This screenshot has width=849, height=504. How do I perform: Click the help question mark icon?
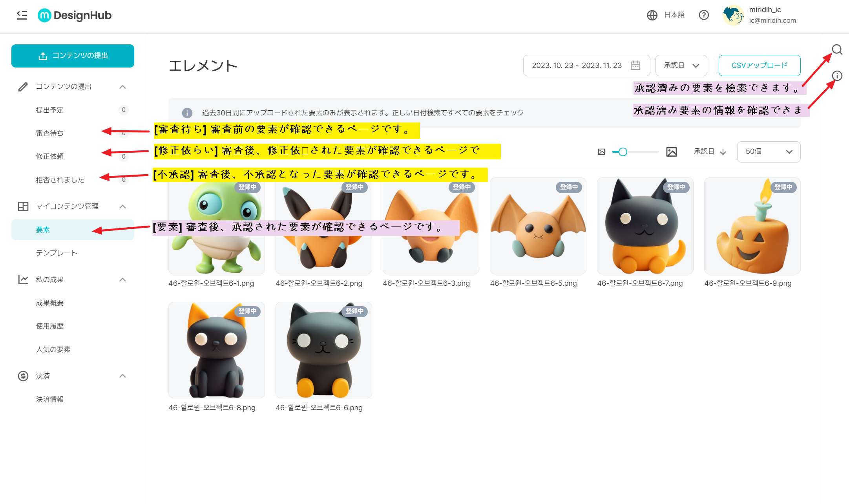click(x=704, y=15)
